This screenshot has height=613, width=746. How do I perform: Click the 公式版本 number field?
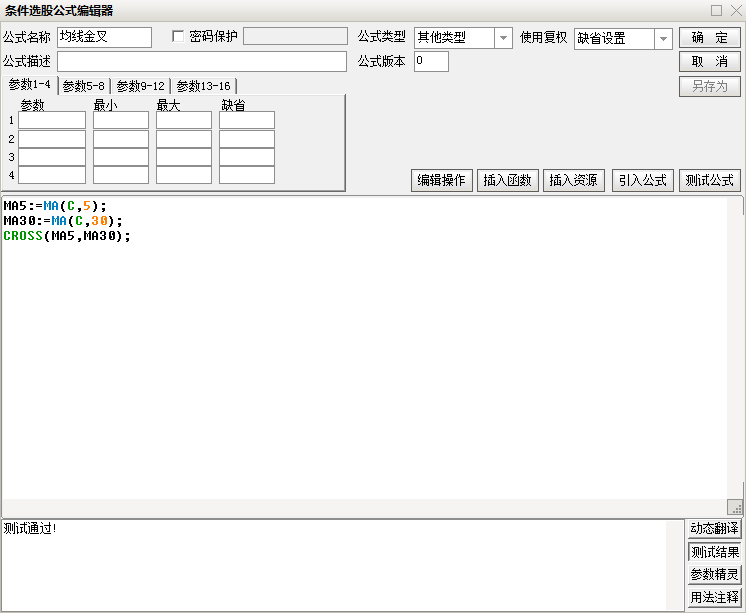click(431, 62)
